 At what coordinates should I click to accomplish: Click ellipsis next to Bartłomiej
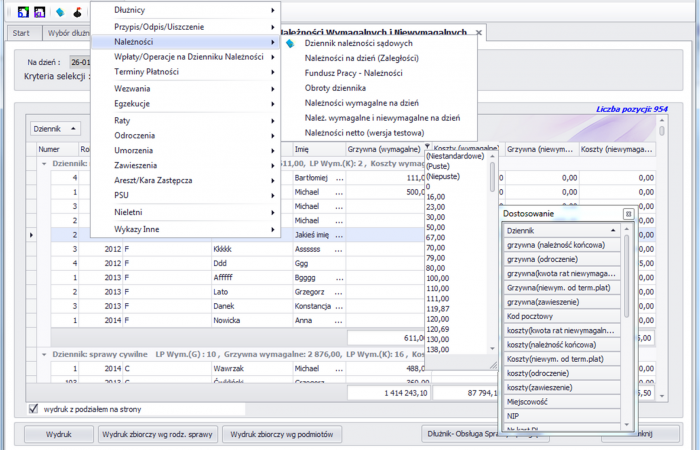340,178
